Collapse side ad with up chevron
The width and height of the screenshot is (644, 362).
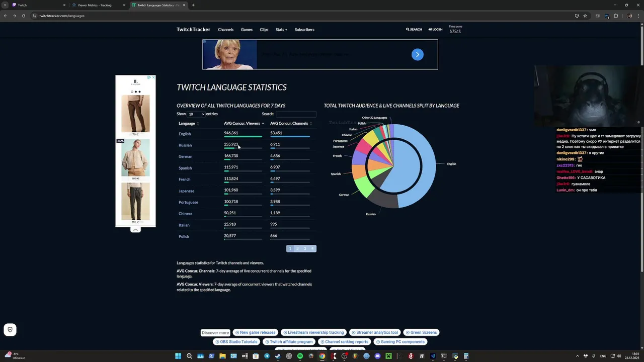tap(135, 230)
